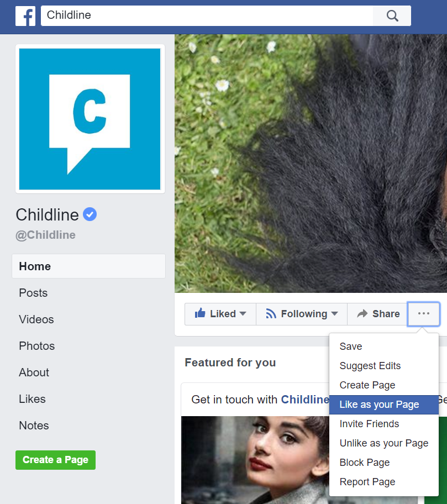Select Like as your Page

coord(384,405)
